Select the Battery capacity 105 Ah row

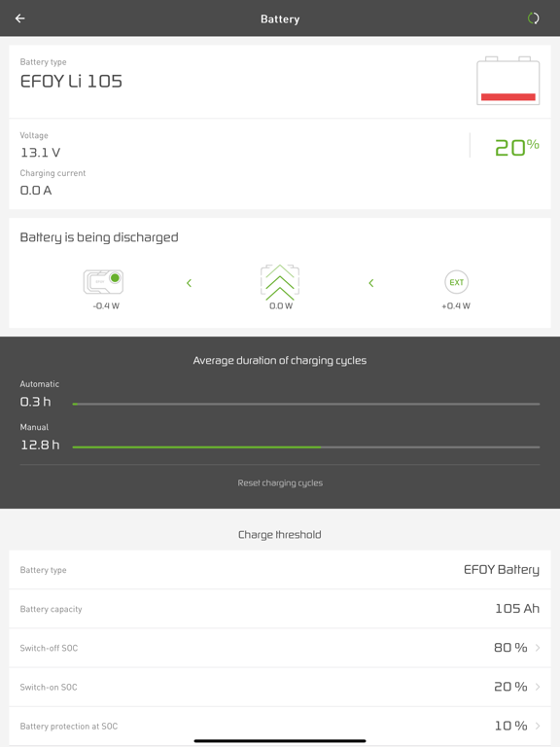coord(280,609)
